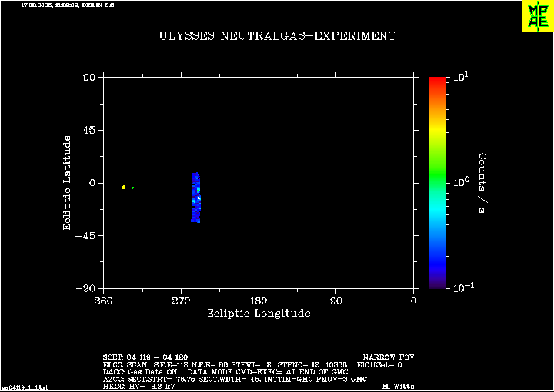554x392 pixels.
Task: Click the HKCC: HV=-8.2 kV line
Action: tap(138, 387)
